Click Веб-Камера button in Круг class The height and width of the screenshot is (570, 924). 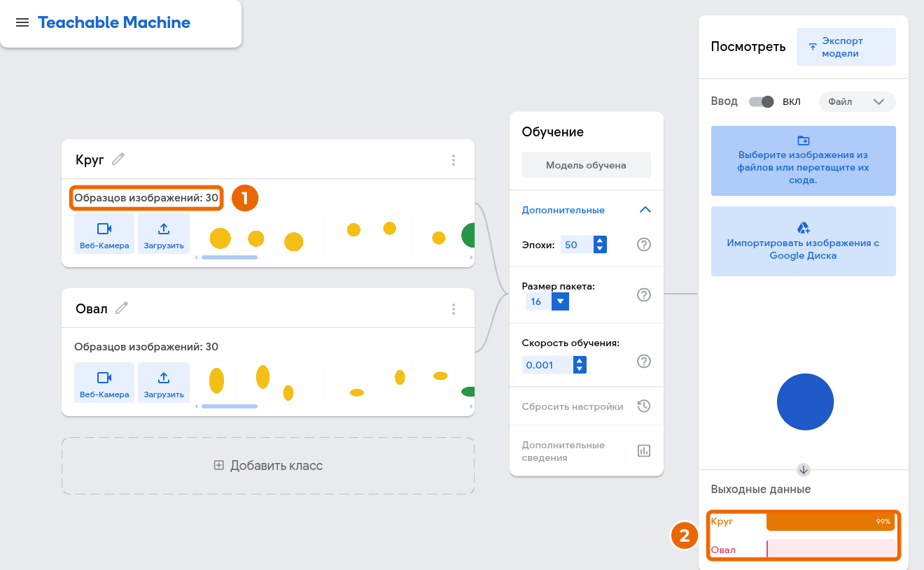click(x=104, y=234)
